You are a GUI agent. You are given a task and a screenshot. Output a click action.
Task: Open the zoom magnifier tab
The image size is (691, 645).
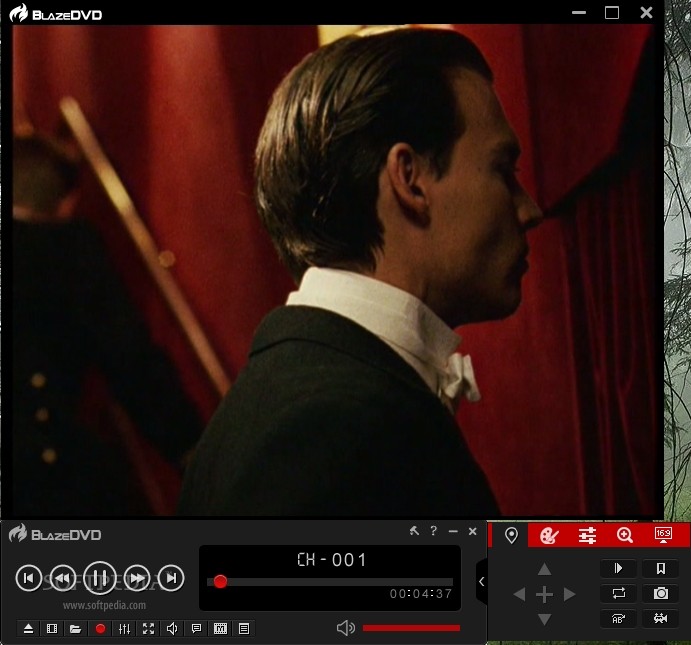(625, 536)
